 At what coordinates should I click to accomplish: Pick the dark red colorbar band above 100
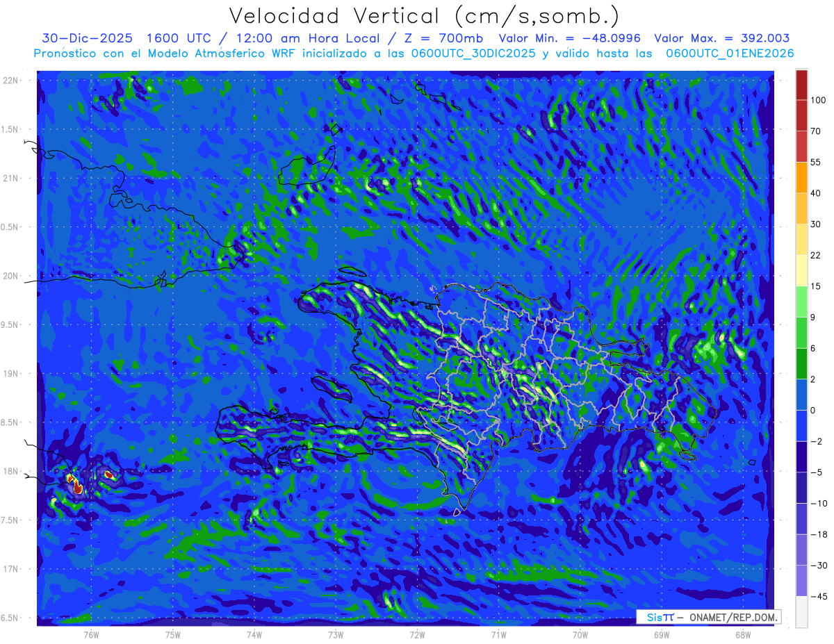pyautogui.click(x=801, y=85)
